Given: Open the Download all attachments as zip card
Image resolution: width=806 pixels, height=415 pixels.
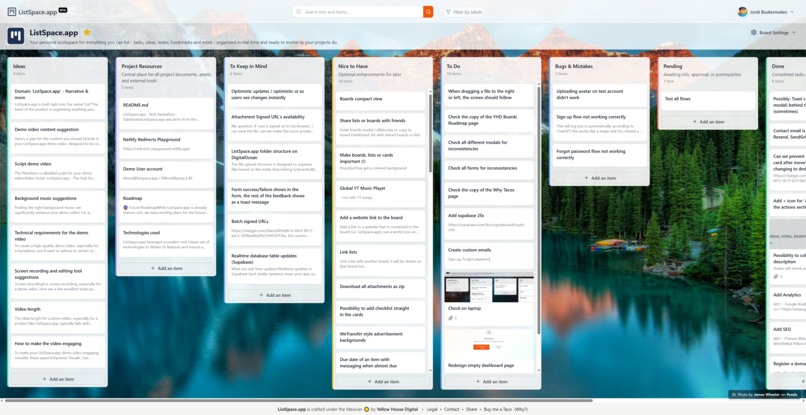Looking at the screenshot, I should 380,286.
